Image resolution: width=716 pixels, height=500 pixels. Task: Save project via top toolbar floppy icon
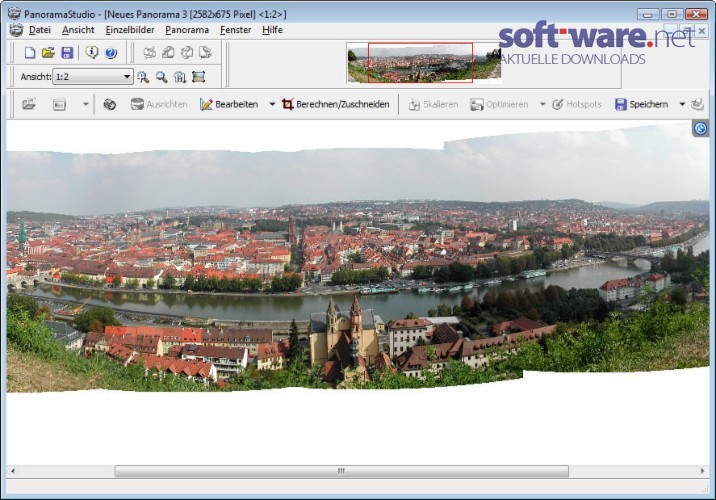(67, 53)
